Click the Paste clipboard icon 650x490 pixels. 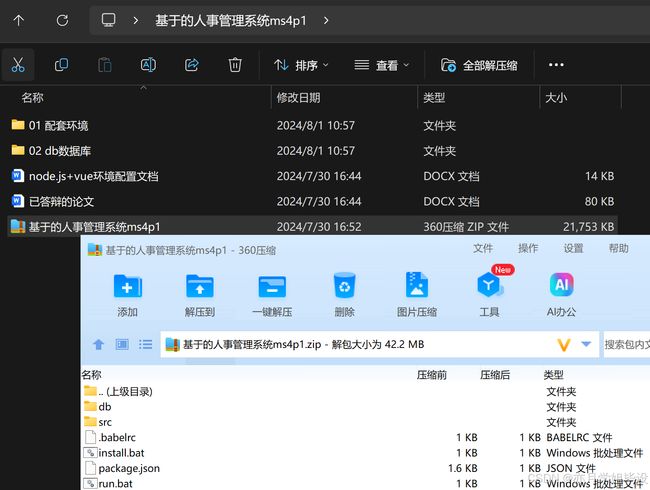[x=105, y=65]
